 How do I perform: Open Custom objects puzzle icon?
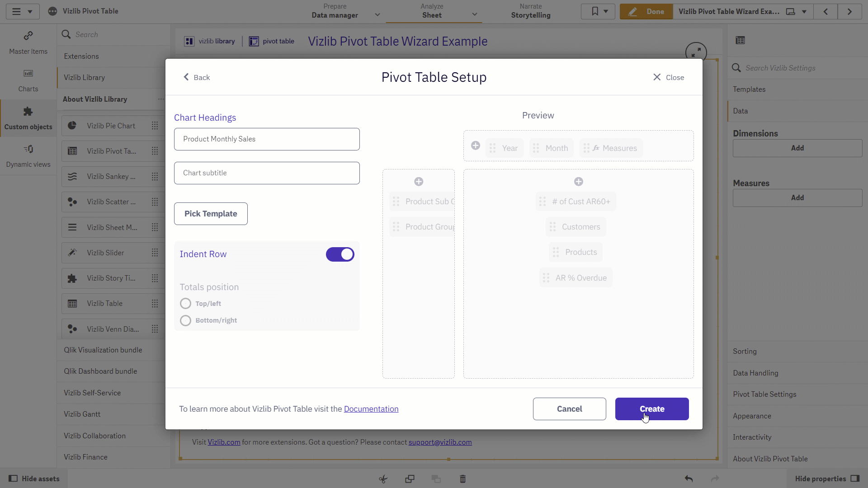(28, 112)
